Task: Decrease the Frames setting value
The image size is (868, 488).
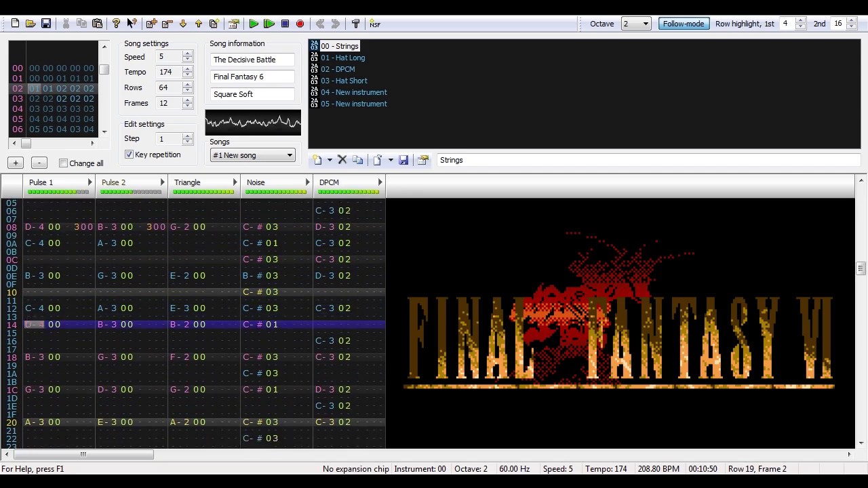Action: (x=188, y=106)
